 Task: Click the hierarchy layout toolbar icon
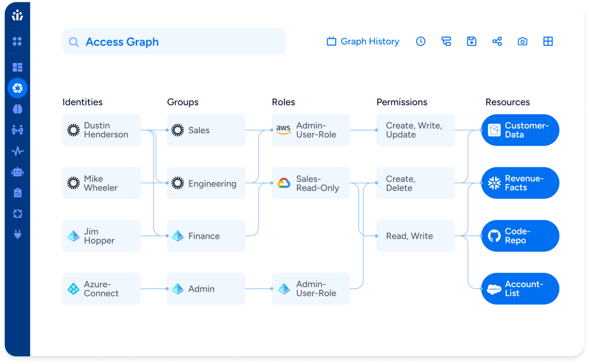[446, 41]
